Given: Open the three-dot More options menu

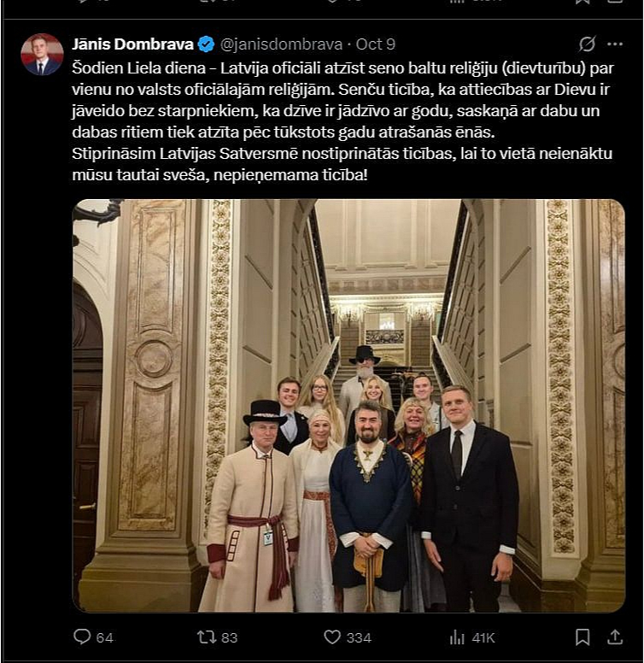Looking at the screenshot, I should pos(615,44).
